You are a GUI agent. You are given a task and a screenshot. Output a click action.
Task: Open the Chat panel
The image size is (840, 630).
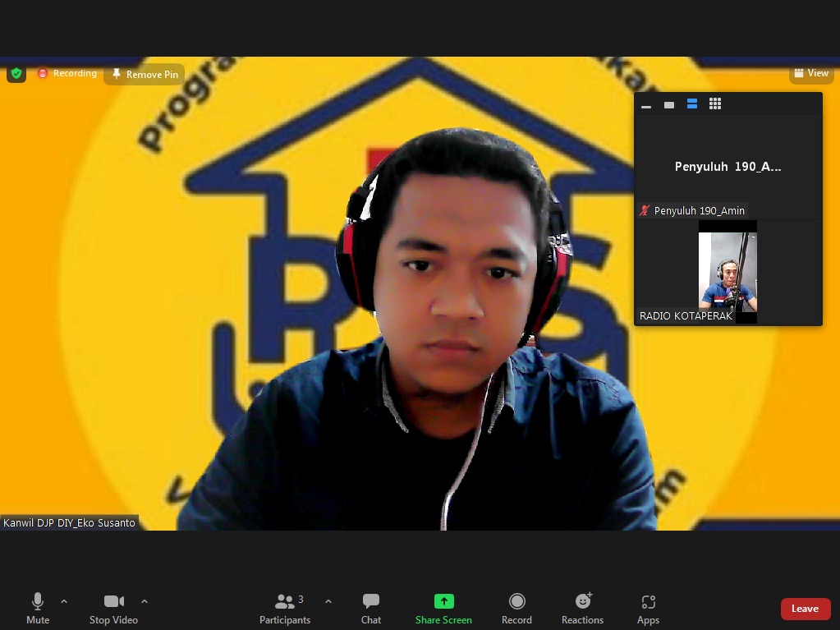(371, 608)
